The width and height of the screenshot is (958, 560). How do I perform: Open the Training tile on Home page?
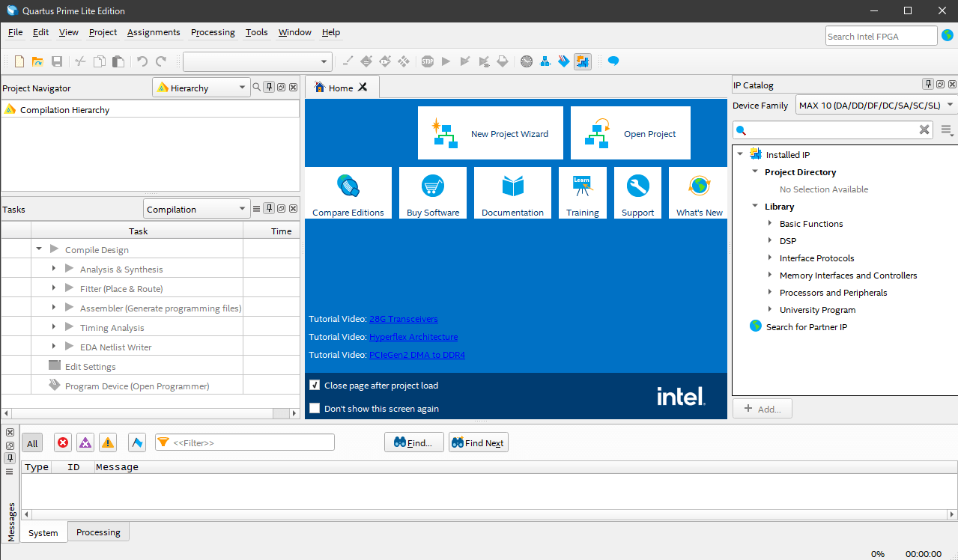tap(583, 193)
